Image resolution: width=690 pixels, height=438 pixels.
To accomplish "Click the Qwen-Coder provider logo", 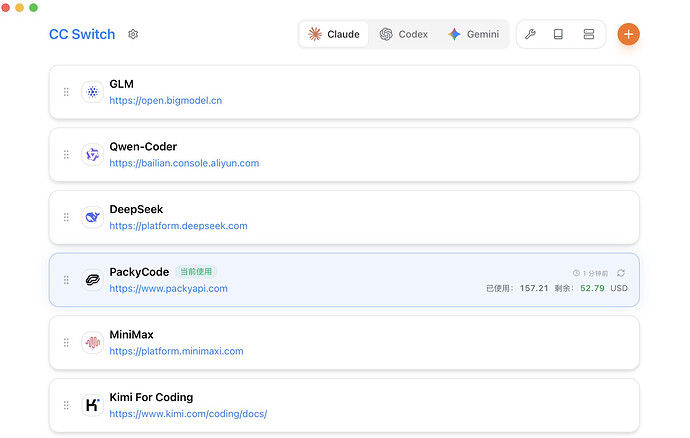I will click(92, 155).
